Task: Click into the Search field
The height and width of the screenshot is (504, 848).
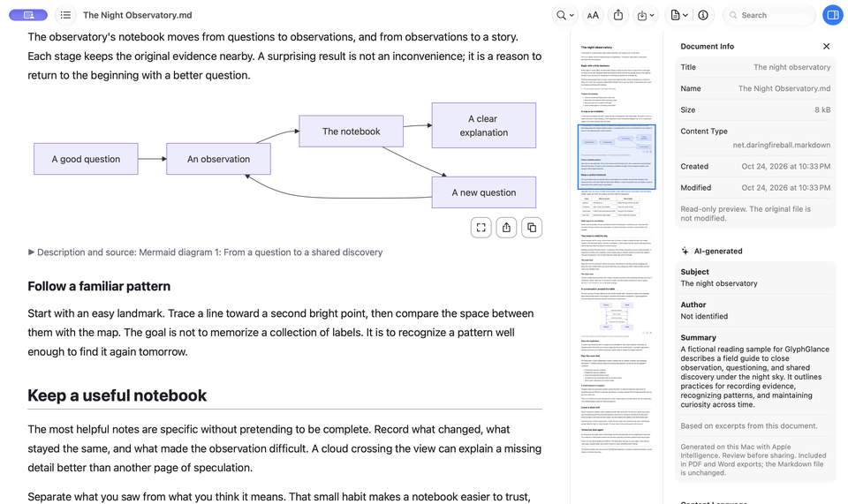Action: [x=770, y=15]
